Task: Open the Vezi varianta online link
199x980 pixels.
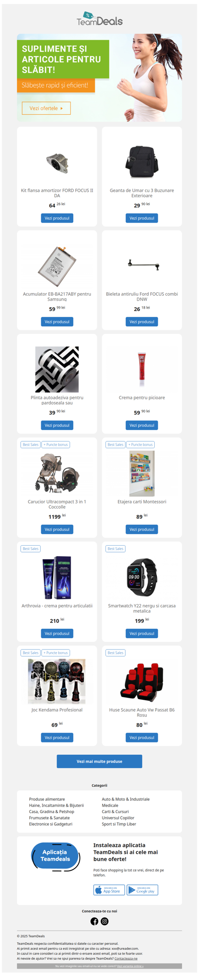Action: click(130, 966)
